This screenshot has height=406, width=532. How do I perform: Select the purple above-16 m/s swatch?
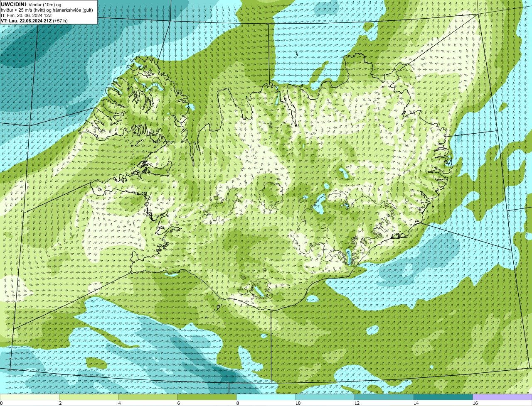pyautogui.click(x=502, y=397)
